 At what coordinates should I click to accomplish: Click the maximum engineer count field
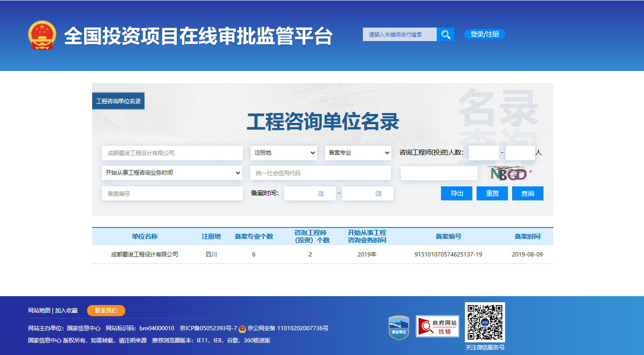(520, 153)
